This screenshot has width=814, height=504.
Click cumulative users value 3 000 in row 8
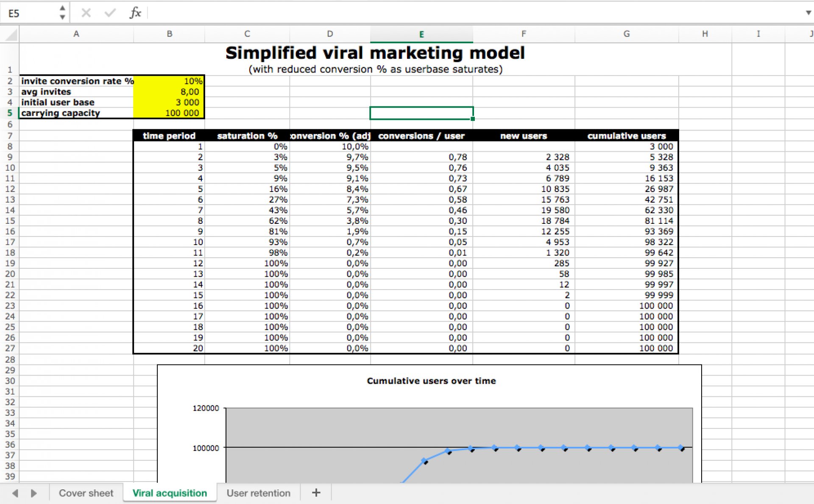coord(627,146)
